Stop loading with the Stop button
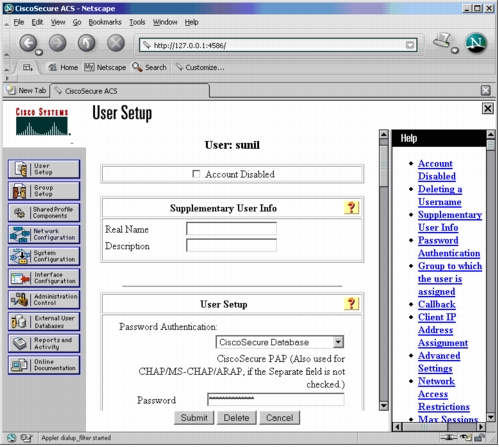This screenshot has width=499, height=447. 116,43
